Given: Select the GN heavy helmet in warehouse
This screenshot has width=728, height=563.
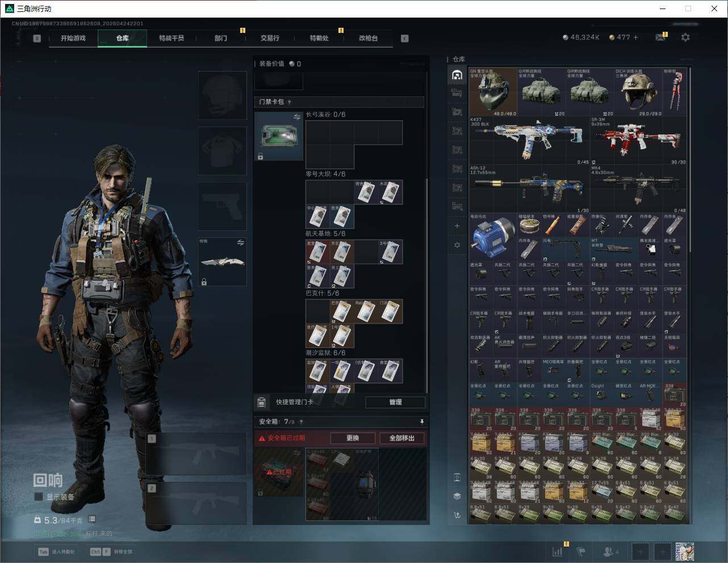Looking at the screenshot, I should point(493,93).
